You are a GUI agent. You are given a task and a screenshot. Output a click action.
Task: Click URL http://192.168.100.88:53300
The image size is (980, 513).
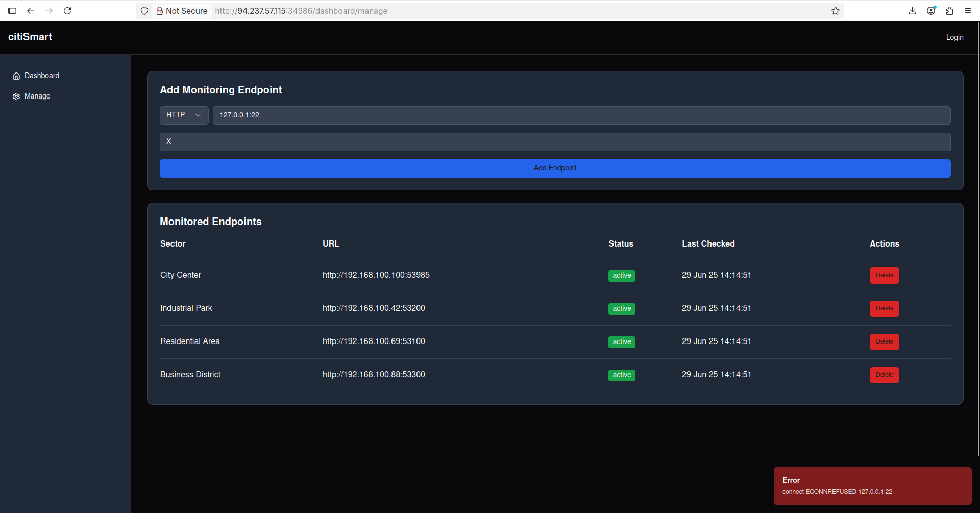click(374, 375)
